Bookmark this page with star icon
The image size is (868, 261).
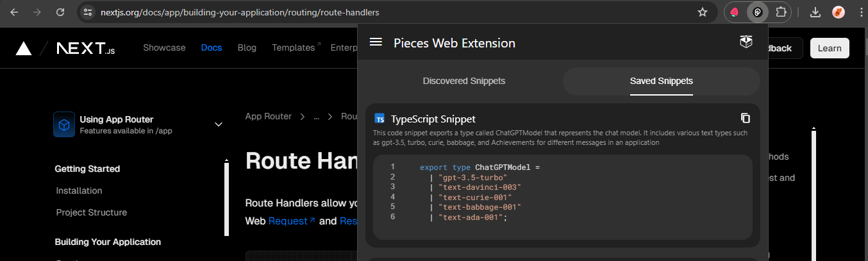point(703,12)
